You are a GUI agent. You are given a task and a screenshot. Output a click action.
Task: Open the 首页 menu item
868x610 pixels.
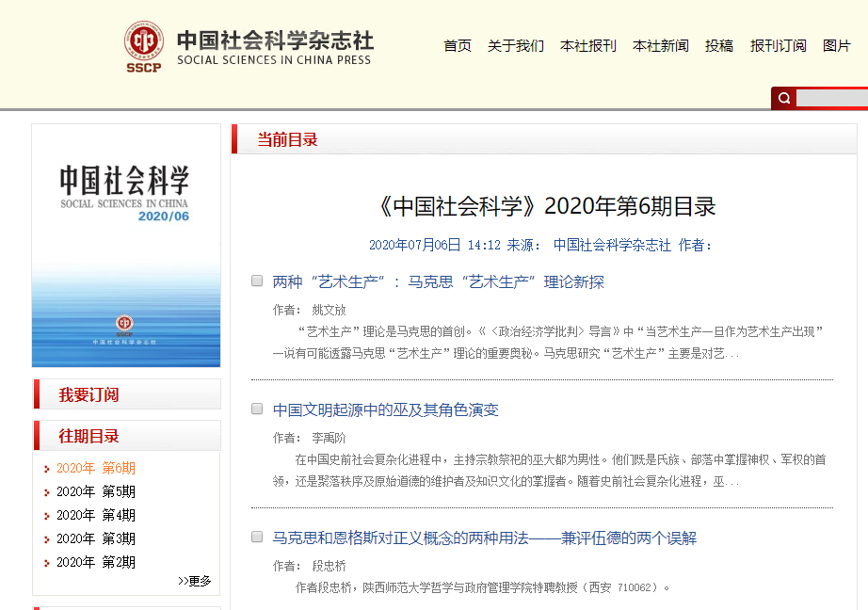click(x=458, y=46)
